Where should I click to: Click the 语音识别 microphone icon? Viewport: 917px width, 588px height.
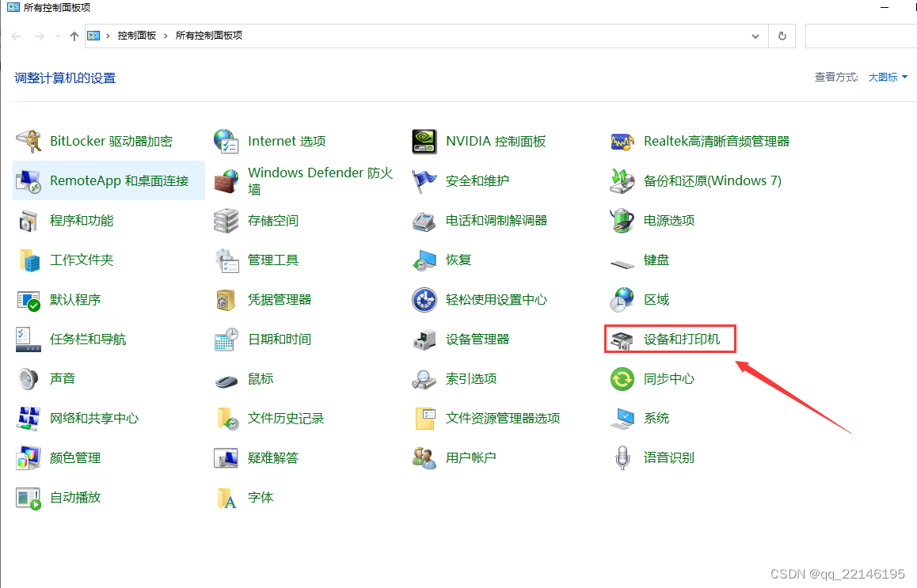(622, 458)
